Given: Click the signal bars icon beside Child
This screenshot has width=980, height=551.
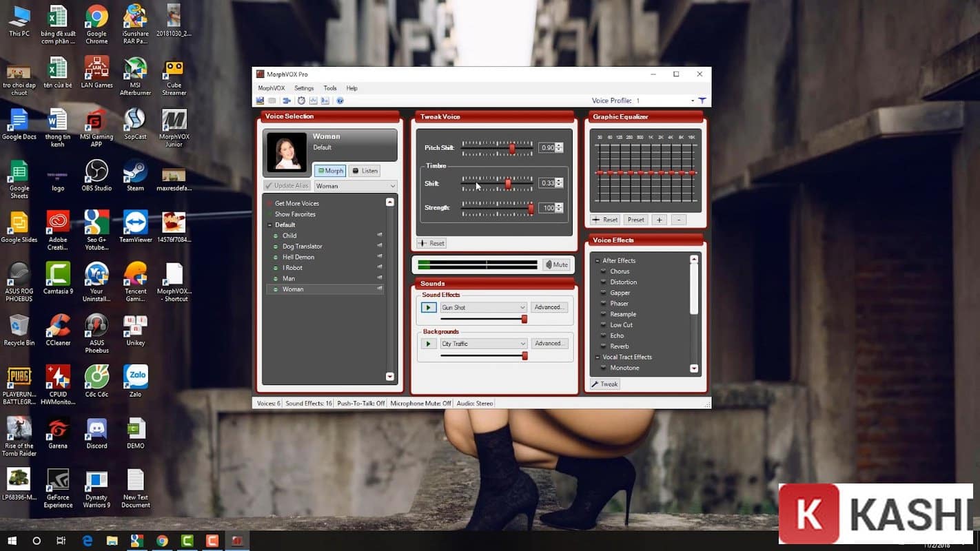Looking at the screenshot, I should tap(380, 236).
